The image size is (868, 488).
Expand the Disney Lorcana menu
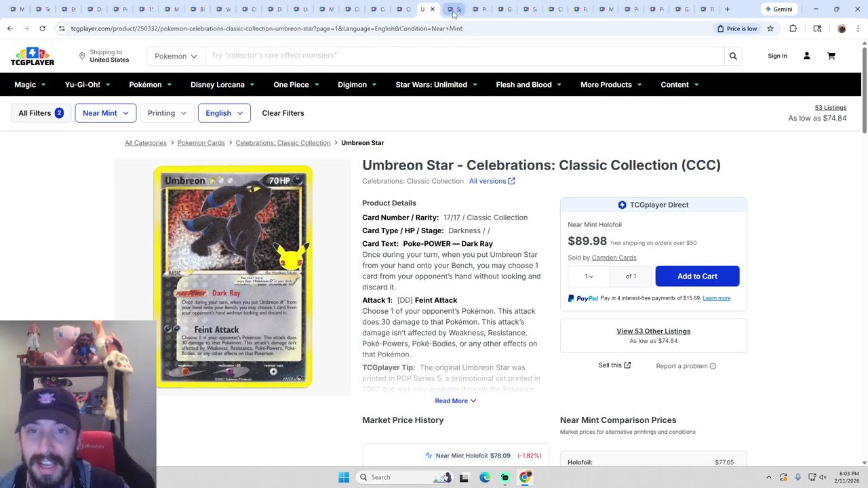point(222,85)
